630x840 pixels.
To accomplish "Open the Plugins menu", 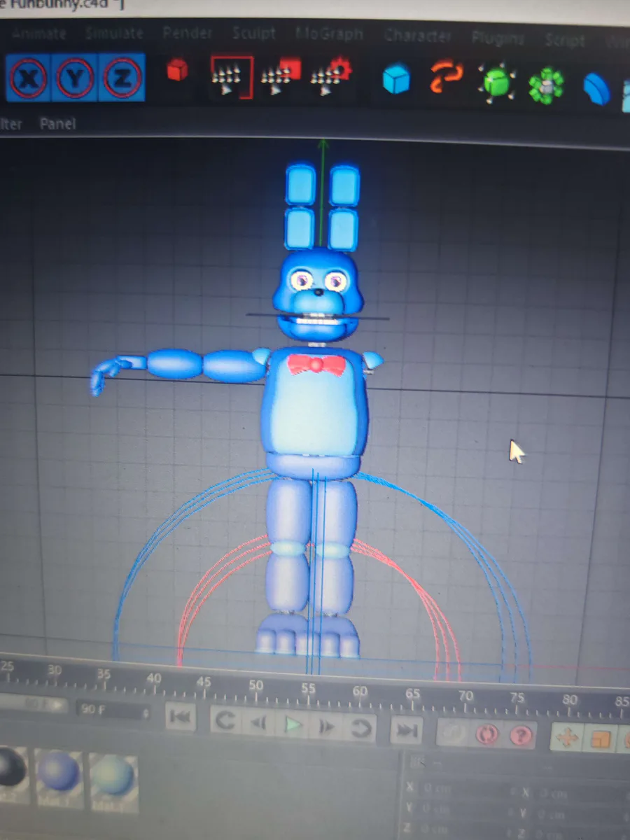I will [498, 38].
